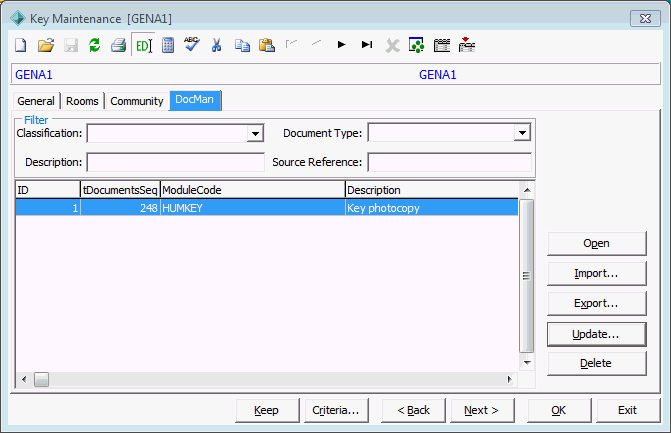Run the ABC spell check icon

[192, 44]
